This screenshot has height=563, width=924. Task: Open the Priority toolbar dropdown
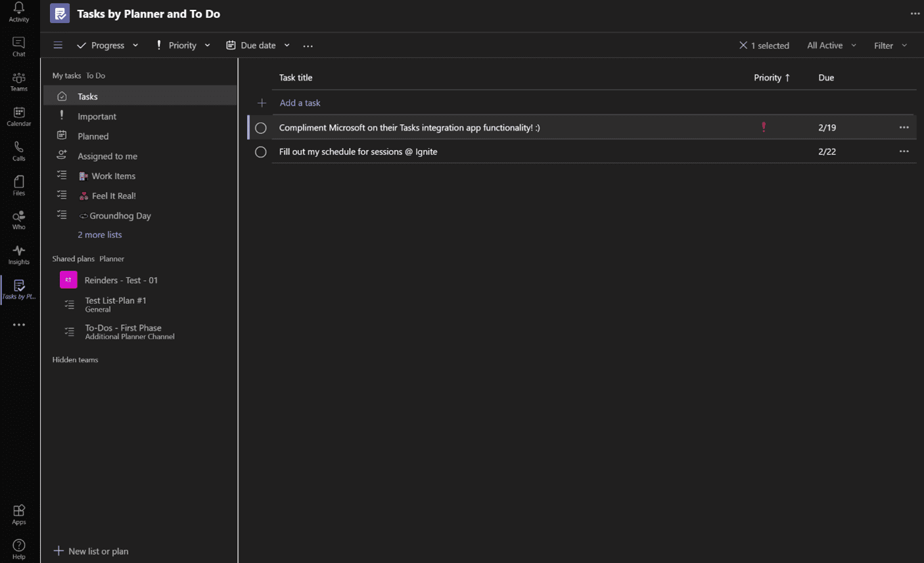183,45
